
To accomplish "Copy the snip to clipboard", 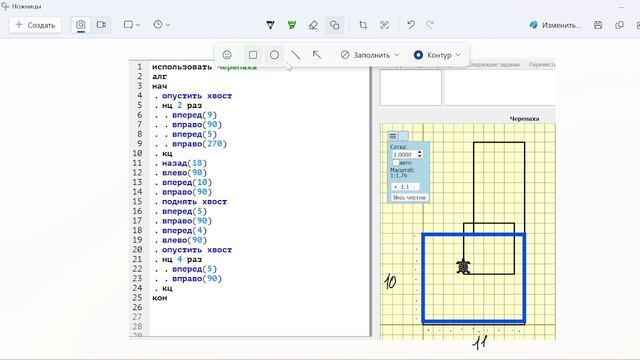I will [619, 25].
